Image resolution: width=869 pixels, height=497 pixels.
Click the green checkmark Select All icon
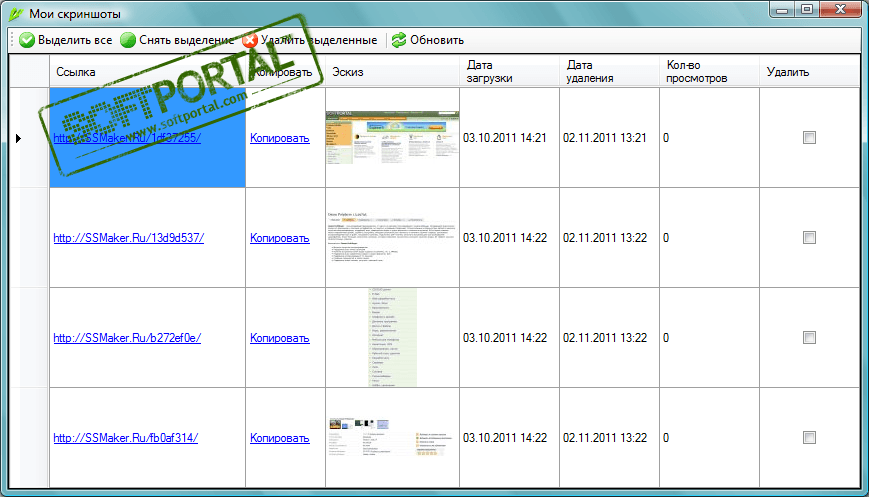tap(27, 40)
